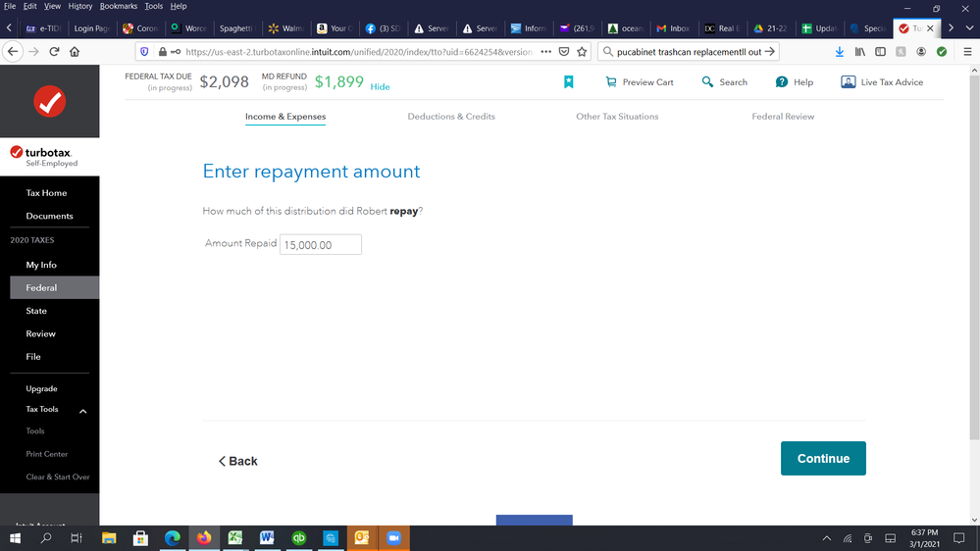Image resolution: width=980 pixels, height=551 pixels.
Task: Click the Firefox search box
Action: tap(688, 52)
